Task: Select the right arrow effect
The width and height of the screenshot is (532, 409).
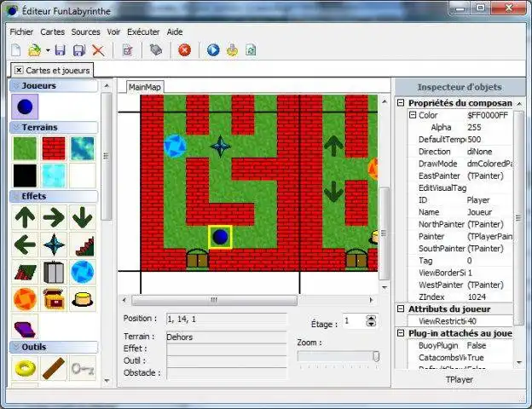Action: coord(54,217)
